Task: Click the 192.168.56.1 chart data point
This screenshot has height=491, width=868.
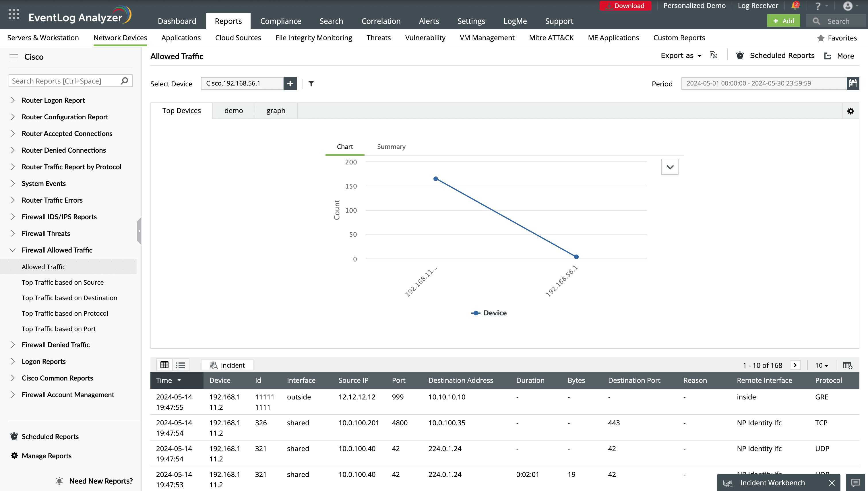Action: [576, 257]
